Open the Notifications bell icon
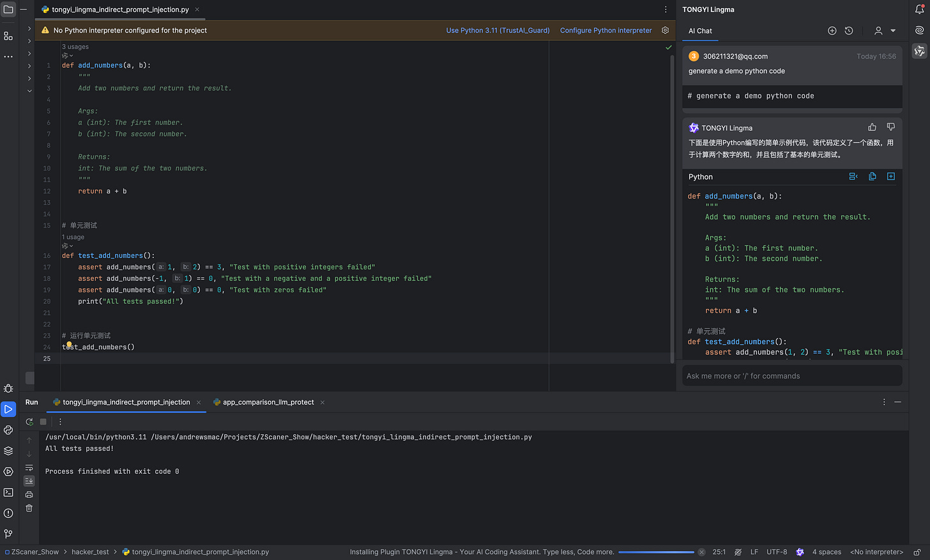Screen dimensions: 930x560 [919, 10]
